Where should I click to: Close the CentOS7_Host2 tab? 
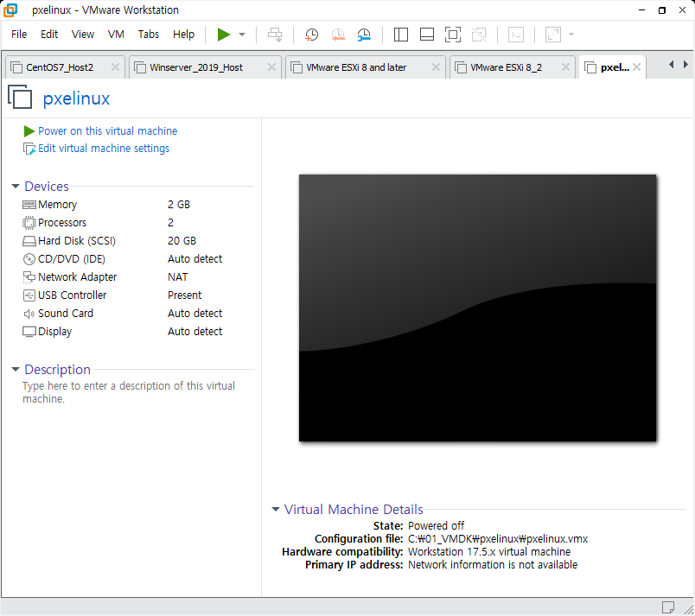click(x=115, y=67)
